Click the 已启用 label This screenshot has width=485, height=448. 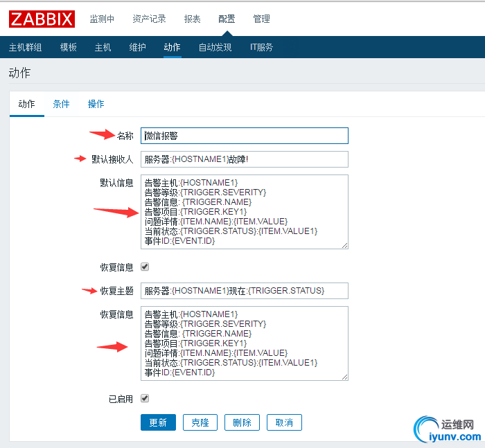tap(121, 399)
